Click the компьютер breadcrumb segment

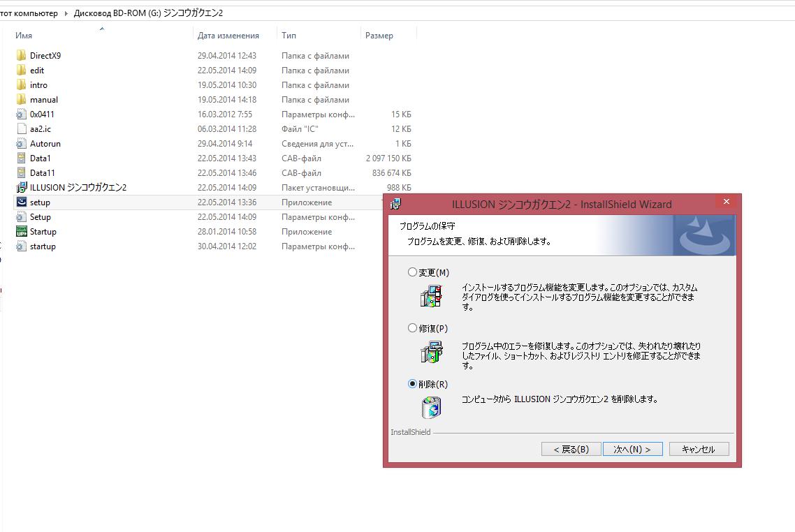[x=36, y=13]
